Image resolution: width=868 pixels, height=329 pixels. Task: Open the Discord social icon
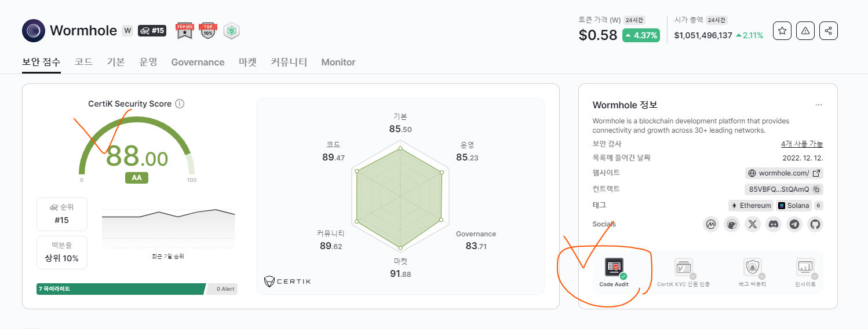click(x=774, y=224)
